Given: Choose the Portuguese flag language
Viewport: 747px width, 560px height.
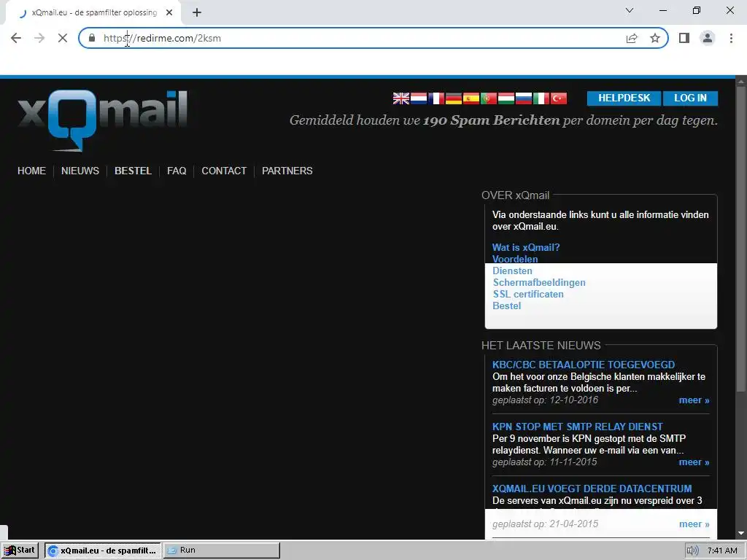Looking at the screenshot, I should pos(489,98).
